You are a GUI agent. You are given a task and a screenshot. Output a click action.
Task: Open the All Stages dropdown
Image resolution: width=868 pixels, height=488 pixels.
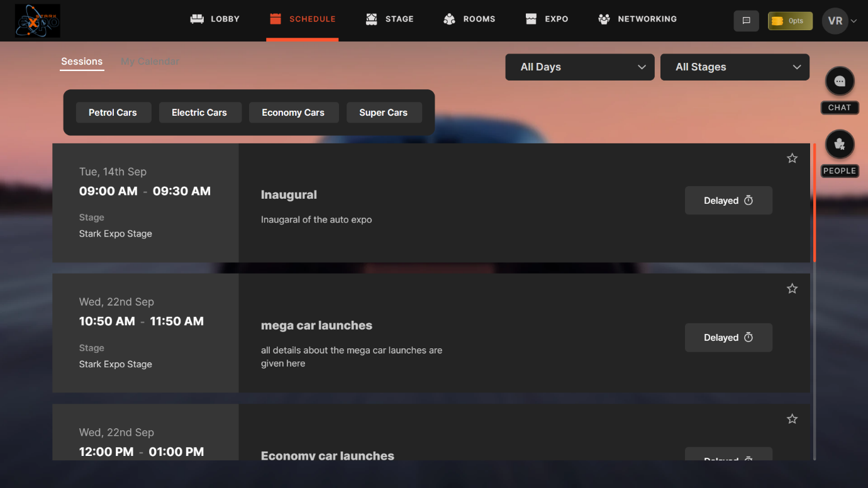pos(735,67)
